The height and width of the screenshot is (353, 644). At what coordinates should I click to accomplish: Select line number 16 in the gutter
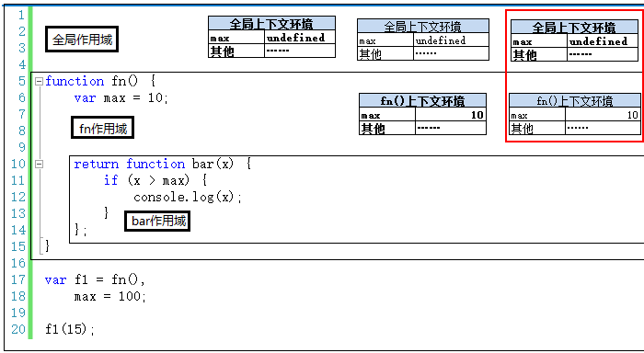coord(18,263)
